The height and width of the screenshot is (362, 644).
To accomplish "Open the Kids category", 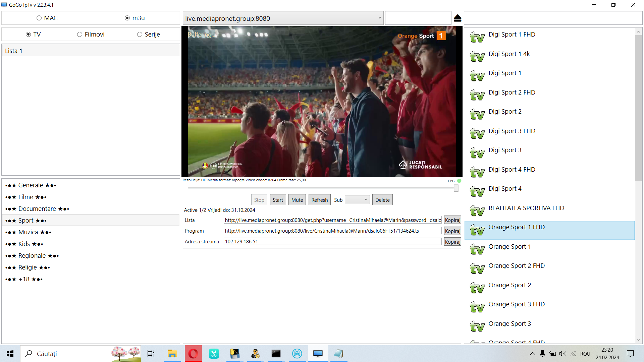I will click(x=91, y=244).
